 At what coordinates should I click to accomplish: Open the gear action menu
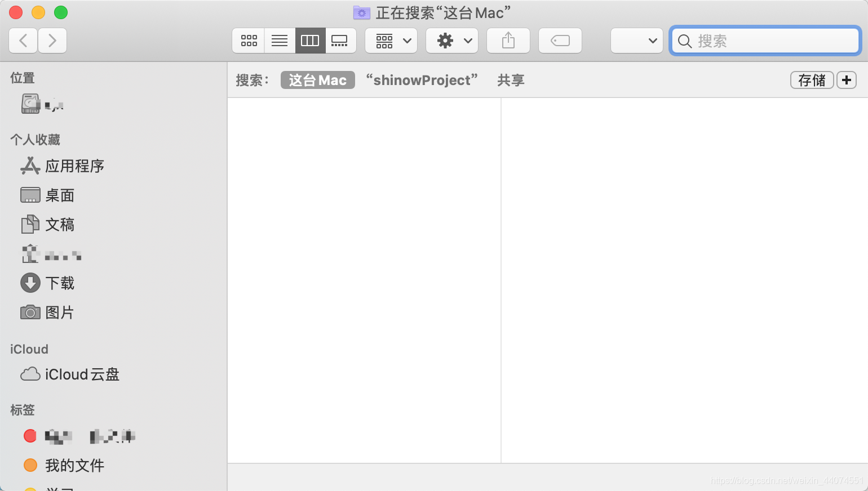coord(452,41)
